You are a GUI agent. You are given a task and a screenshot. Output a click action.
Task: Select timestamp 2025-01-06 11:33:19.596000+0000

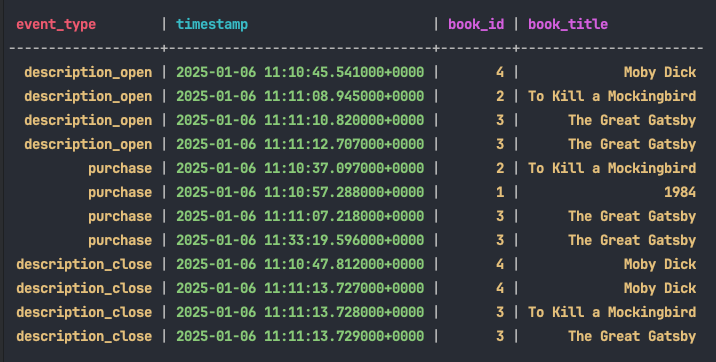(x=300, y=240)
